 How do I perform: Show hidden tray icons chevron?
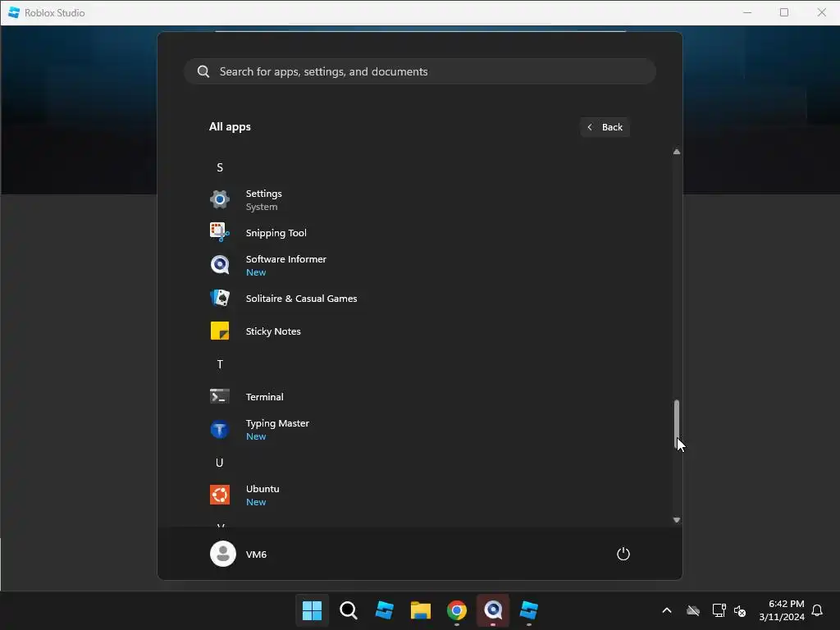tap(667, 610)
